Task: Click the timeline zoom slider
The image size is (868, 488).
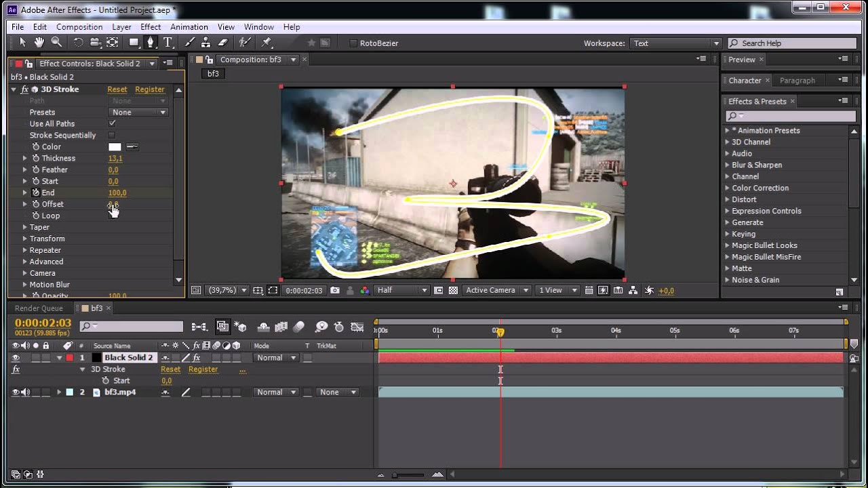Action: coord(408,475)
